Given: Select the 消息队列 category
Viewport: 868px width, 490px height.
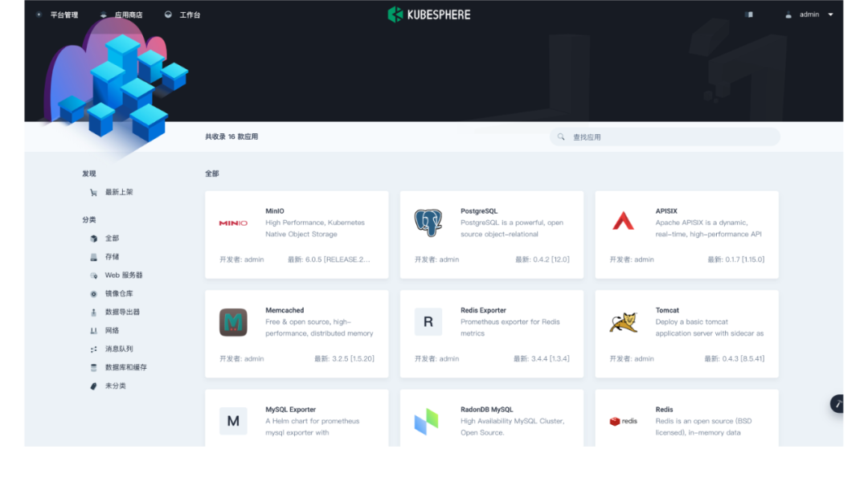Looking at the screenshot, I should [x=119, y=349].
